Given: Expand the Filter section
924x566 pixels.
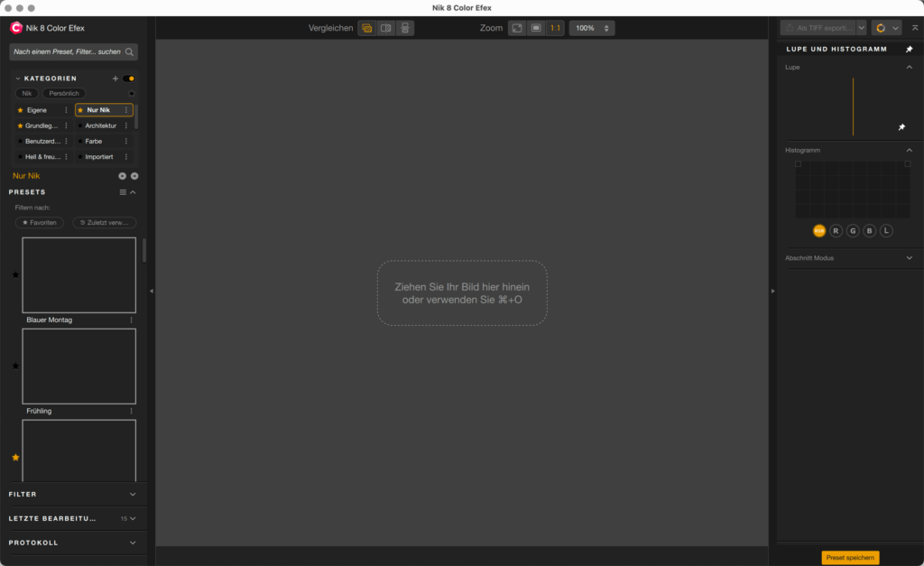Looking at the screenshot, I should click(133, 495).
